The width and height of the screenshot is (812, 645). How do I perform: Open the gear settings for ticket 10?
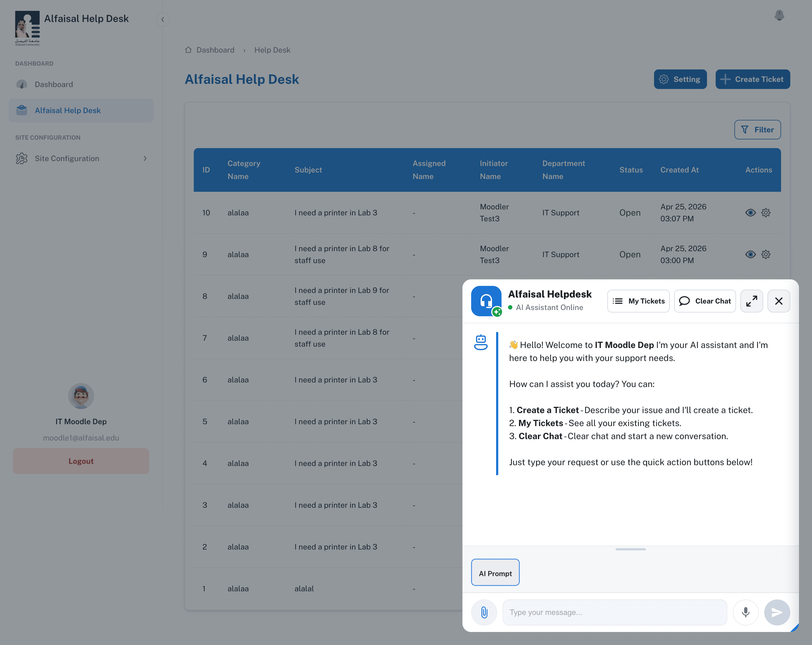[x=766, y=213]
